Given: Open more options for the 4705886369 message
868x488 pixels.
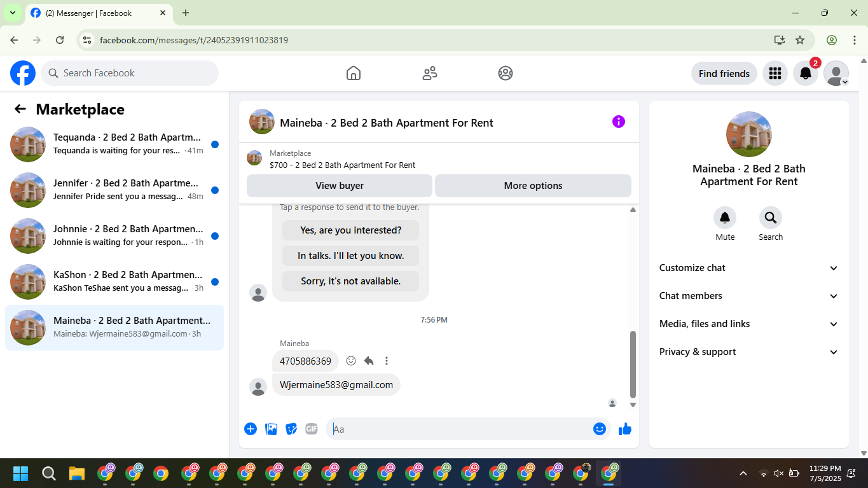Looking at the screenshot, I should pyautogui.click(x=387, y=361).
